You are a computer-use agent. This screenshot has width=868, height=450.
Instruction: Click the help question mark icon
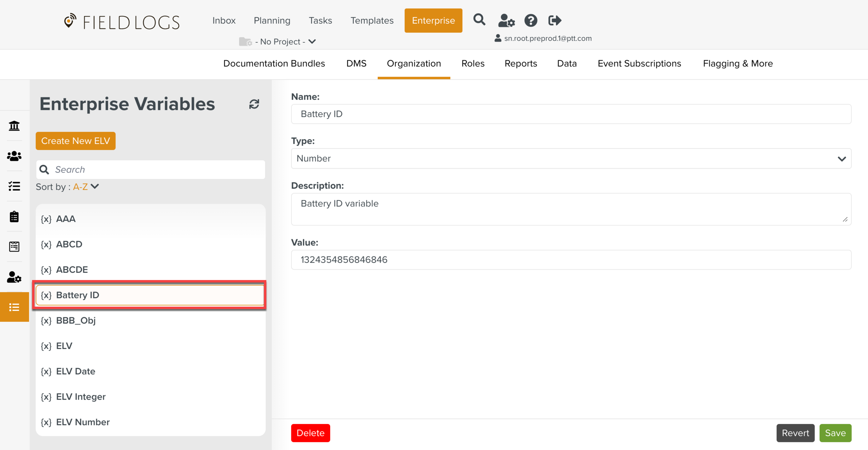(531, 20)
